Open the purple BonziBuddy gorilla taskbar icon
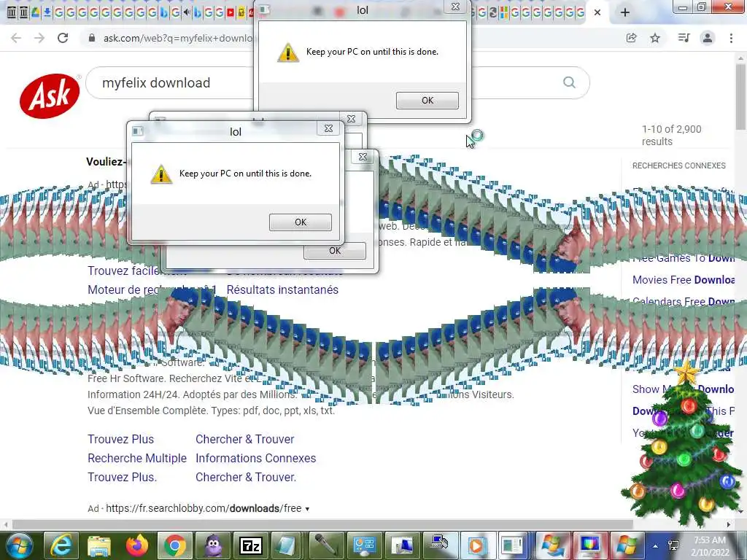747x560 pixels. click(213, 545)
